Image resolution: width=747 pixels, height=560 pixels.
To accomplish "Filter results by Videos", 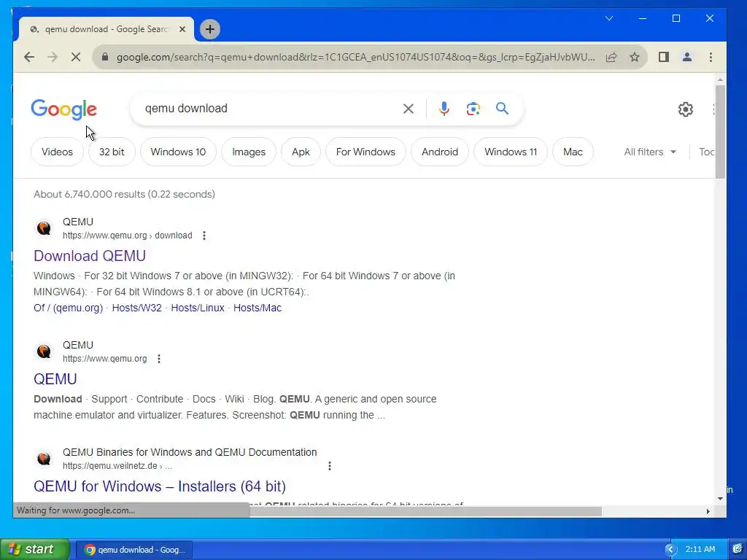I will [57, 152].
